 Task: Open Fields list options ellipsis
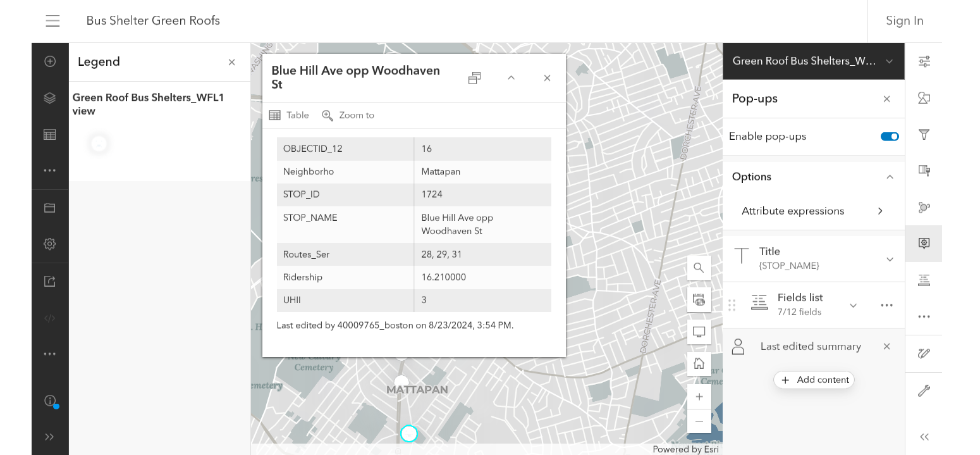point(886,305)
